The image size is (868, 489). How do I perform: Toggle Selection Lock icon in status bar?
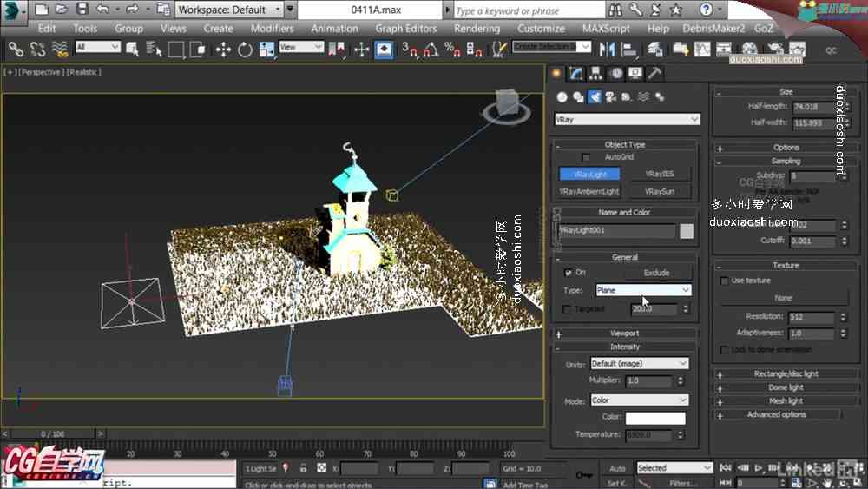tap(303, 468)
